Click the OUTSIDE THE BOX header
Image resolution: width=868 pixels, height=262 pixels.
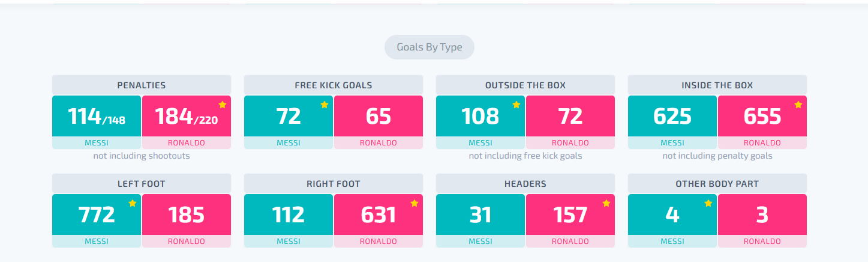click(525, 85)
